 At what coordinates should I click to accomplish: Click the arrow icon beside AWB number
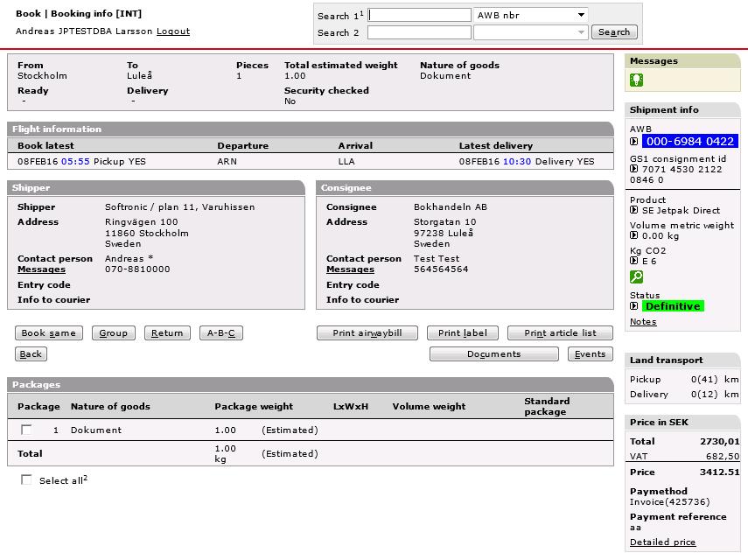[x=634, y=141]
